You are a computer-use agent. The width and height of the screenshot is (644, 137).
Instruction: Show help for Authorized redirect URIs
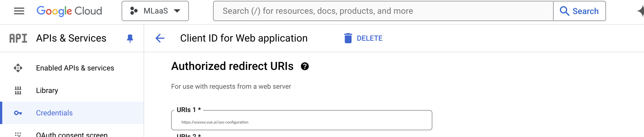pos(305,66)
